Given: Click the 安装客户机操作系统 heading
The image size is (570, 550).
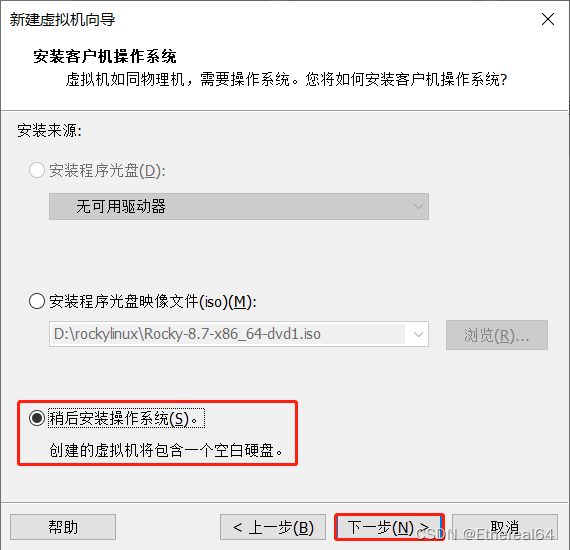Looking at the screenshot, I should click(x=105, y=56).
